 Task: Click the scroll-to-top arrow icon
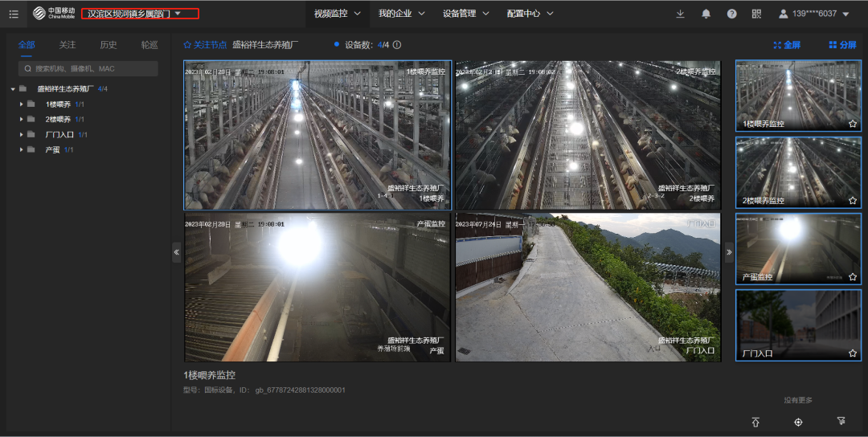pos(755,422)
